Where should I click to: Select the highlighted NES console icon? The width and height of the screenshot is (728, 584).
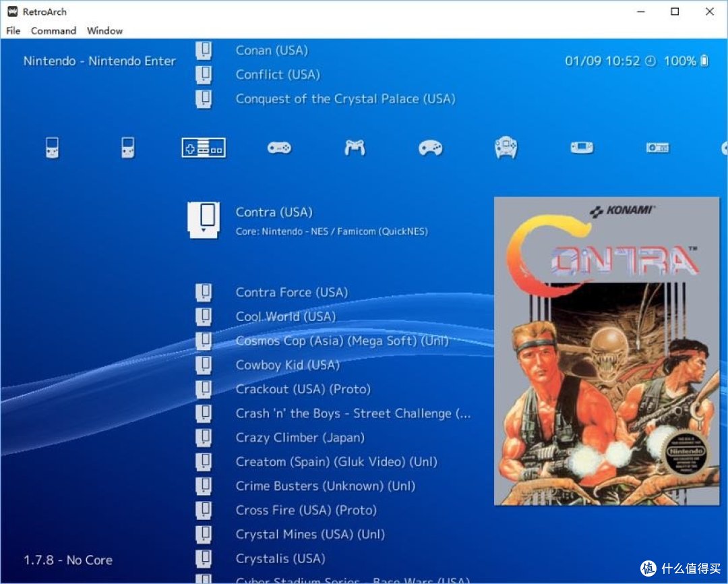[x=204, y=148]
